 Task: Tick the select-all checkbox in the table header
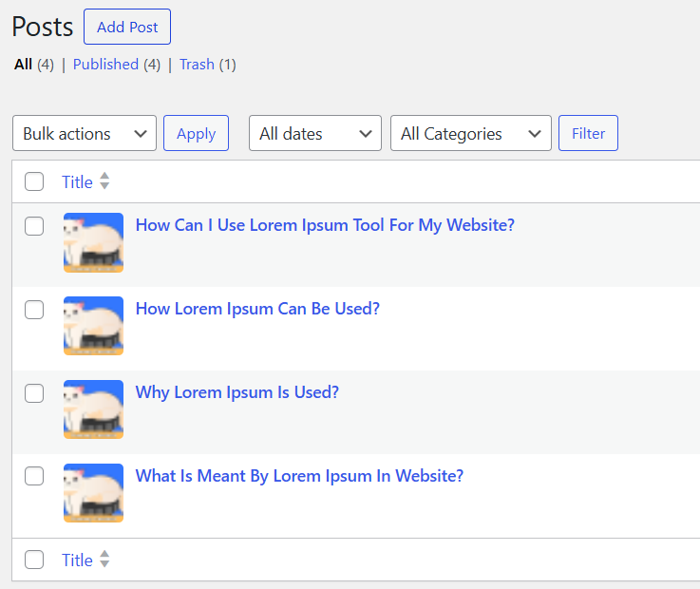[34, 181]
